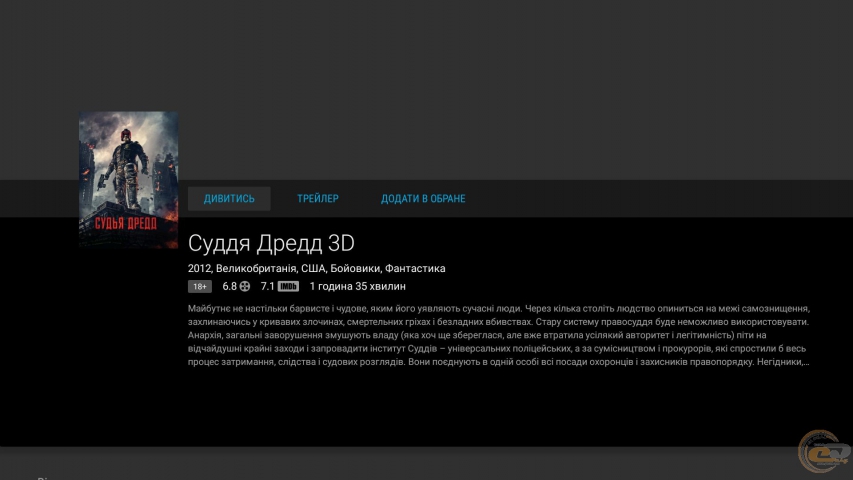The width and height of the screenshot is (853, 480).
Task: Click the Судья Дредд movie poster
Action: (128, 179)
